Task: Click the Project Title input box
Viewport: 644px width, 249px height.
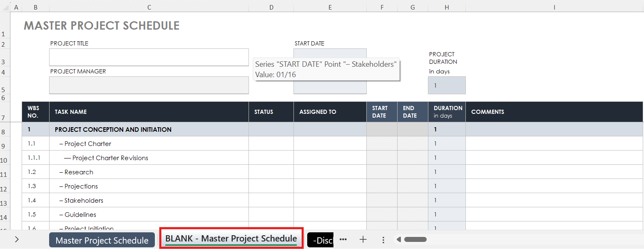Action: (x=149, y=57)
